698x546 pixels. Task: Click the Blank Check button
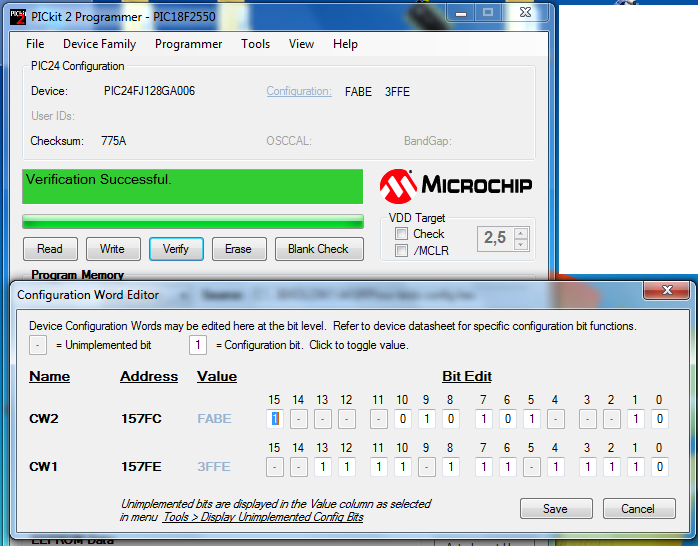(x=319, y=249)
